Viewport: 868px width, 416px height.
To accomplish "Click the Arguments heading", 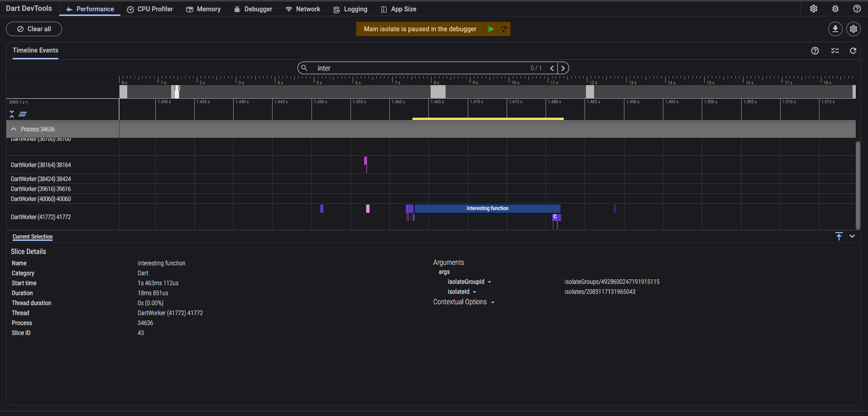I will tap(448, 263).
